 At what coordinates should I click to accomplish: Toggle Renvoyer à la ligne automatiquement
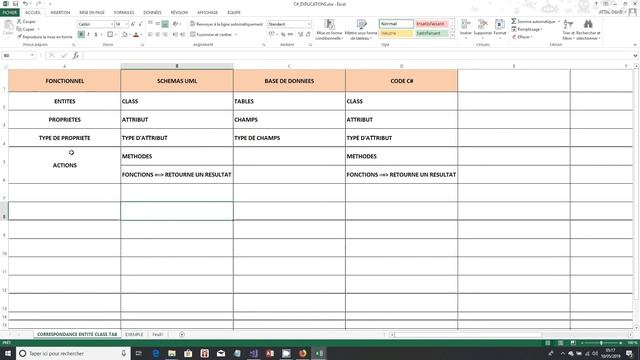click(227, 24)
